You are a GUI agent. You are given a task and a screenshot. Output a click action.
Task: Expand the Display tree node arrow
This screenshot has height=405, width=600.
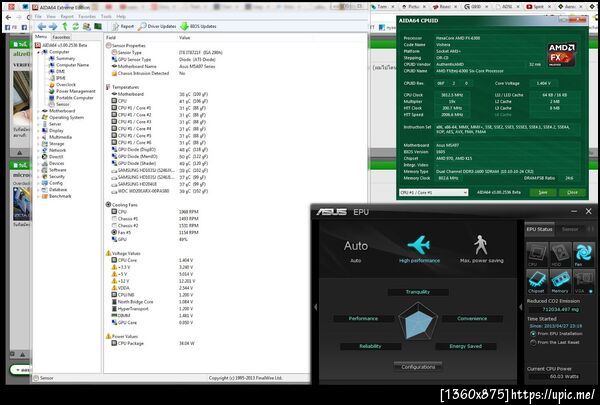[x=38, y=131]
